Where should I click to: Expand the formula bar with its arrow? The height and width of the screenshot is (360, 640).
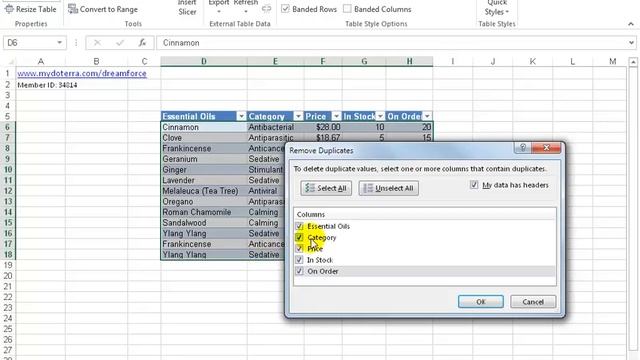tap(631, 42)
